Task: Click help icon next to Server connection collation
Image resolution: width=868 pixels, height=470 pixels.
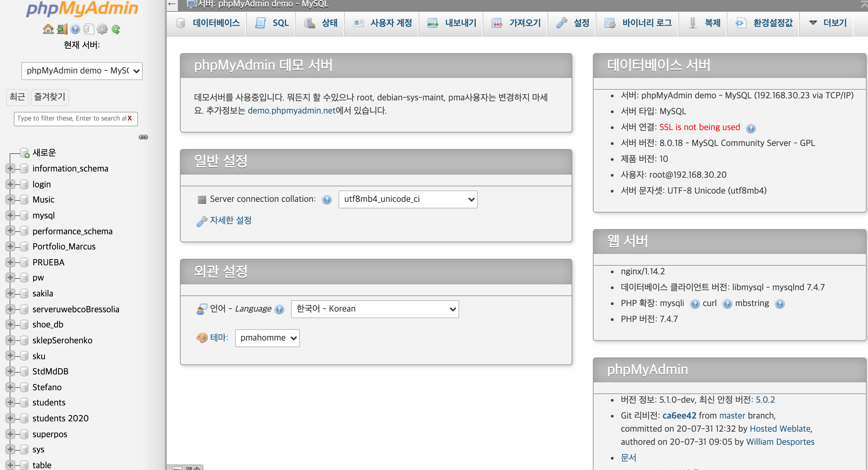Action: coord(326,199)
